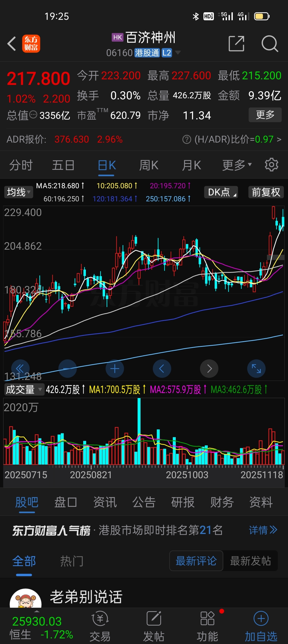Open 详情 popularity ranking details link
Viewport: 288px width, 644px height.
coord(263,530)
